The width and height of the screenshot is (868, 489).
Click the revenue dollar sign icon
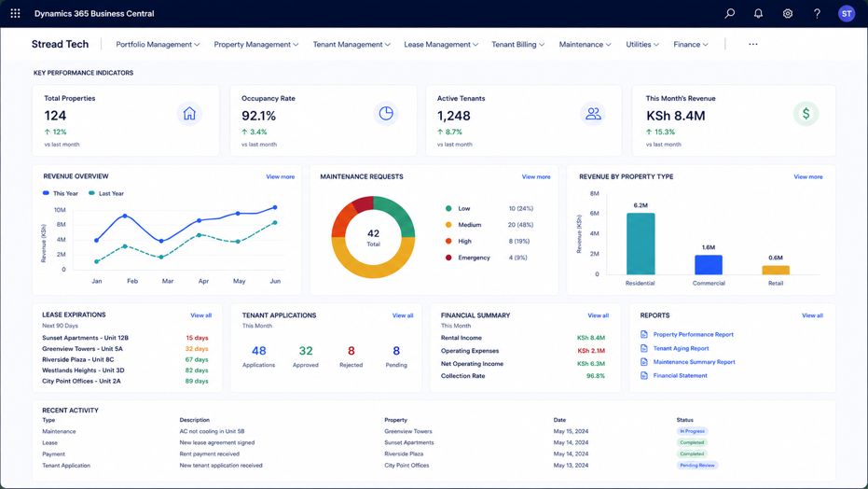[x=806, y=114]
